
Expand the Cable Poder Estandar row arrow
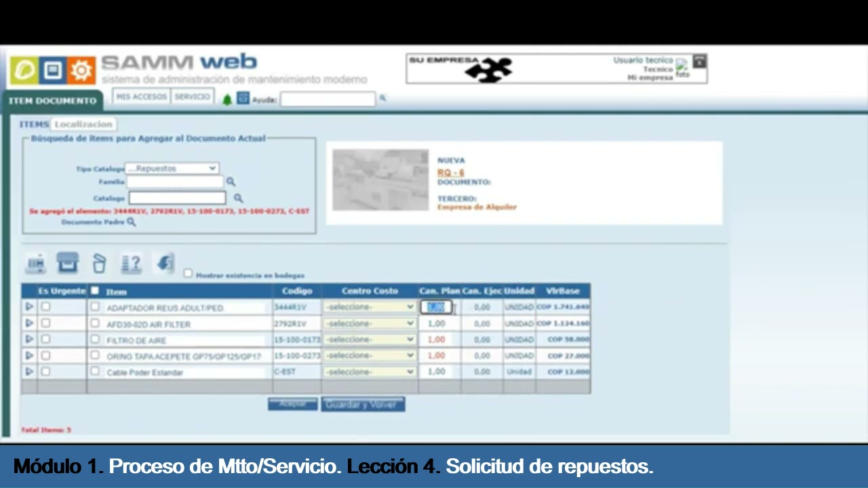(x=29, y=371)
